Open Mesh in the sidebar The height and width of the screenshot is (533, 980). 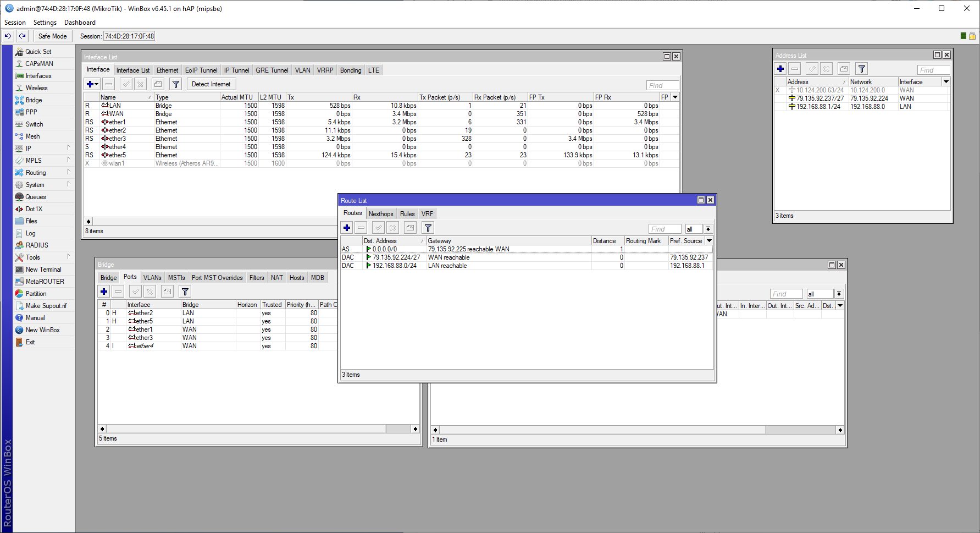point(32,136)
